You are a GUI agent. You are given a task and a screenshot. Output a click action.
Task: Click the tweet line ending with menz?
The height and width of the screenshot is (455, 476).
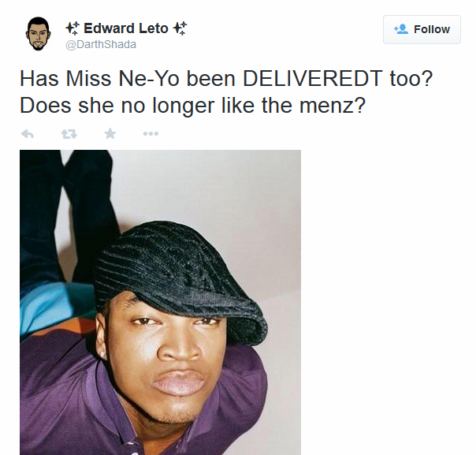193,106
